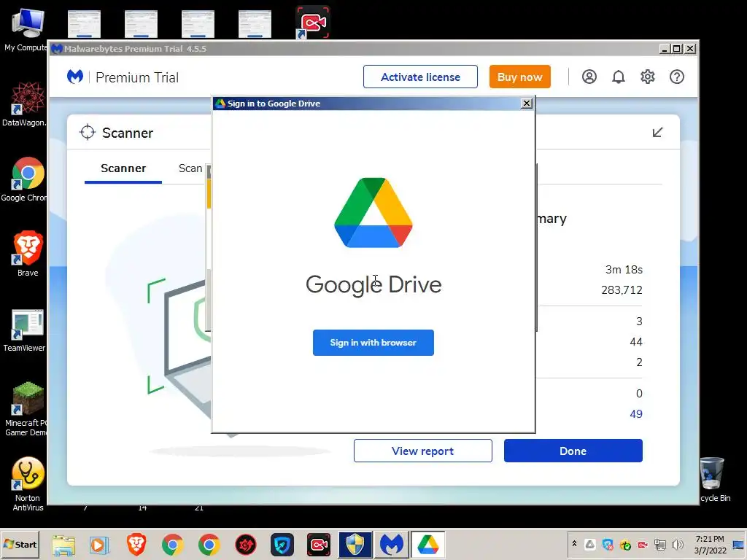
Task: Click the items scanned value 283,712
Action: [622, 290]
